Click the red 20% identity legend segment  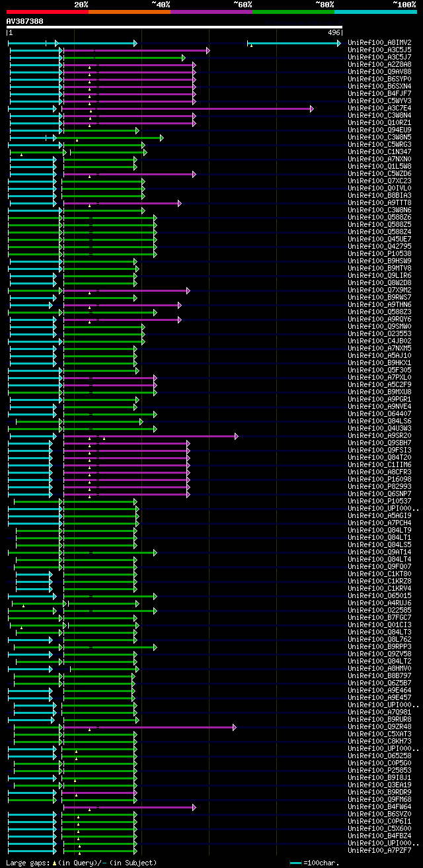(48, 12)
